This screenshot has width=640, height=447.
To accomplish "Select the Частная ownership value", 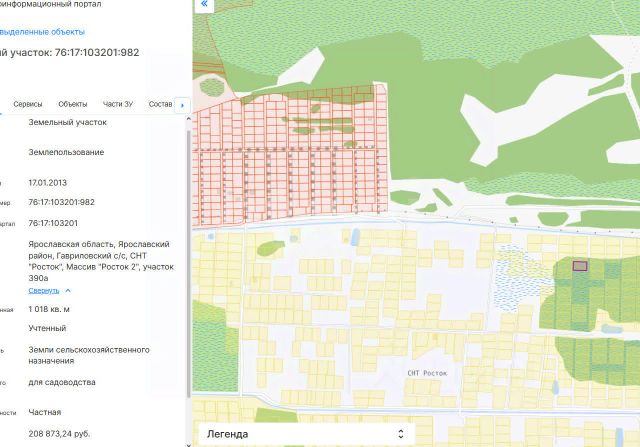I will pos(44,412).
